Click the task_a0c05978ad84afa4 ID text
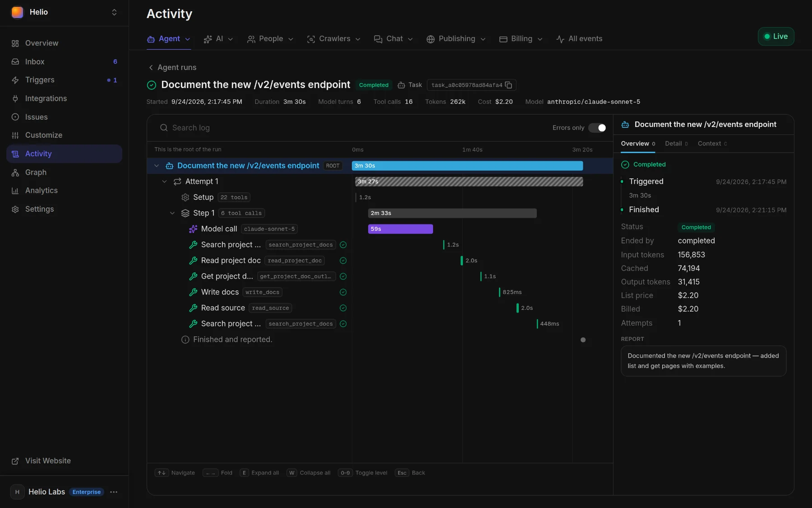This screenshot has height=508, width=812. pyautogui.click(x=467, y=85)
